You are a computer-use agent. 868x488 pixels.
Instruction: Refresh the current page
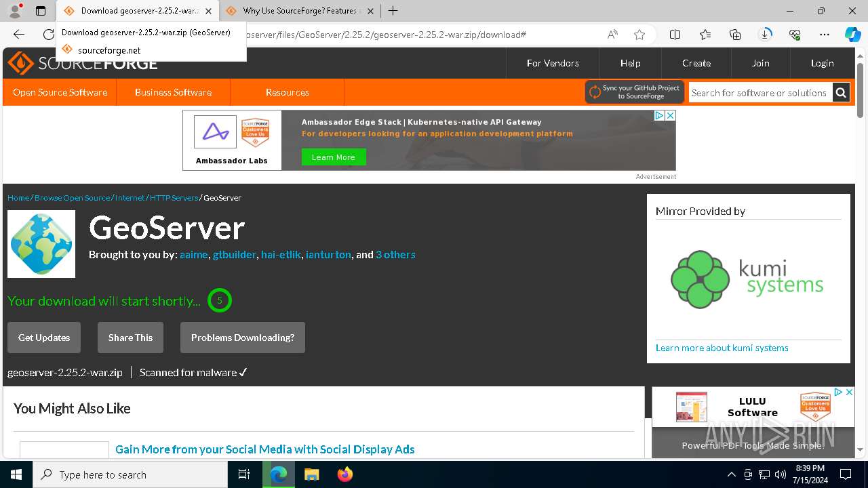click(48, 35)
